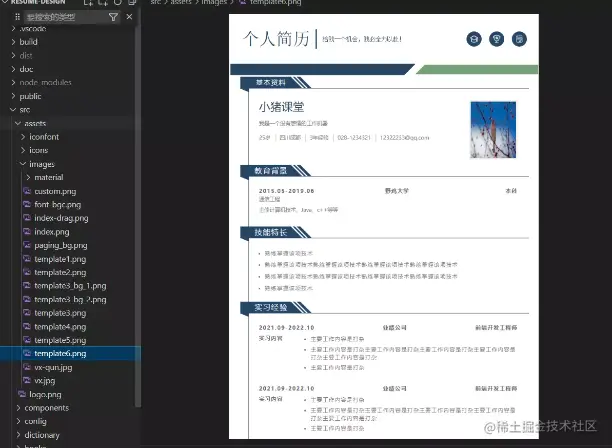Image resolution: width=612 pixels, height=448 pixels.
Task: Expand the icons folder
Action: pos(38,150)
